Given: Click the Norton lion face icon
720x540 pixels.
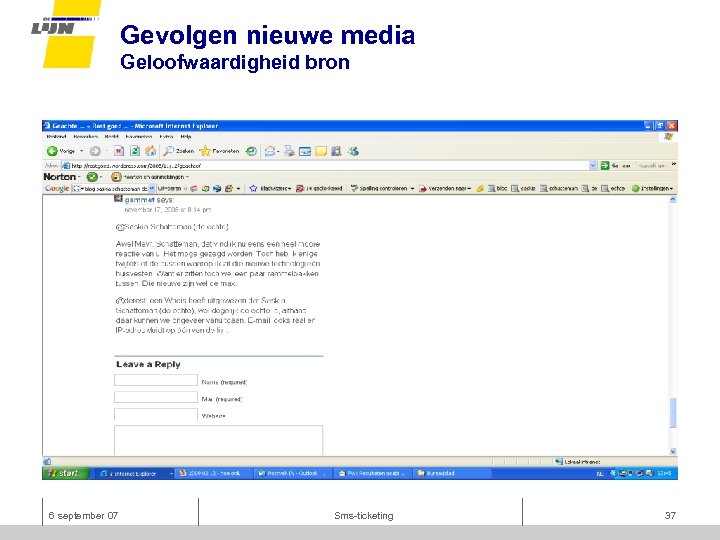Looking at the screenshot, I should 116,177.
